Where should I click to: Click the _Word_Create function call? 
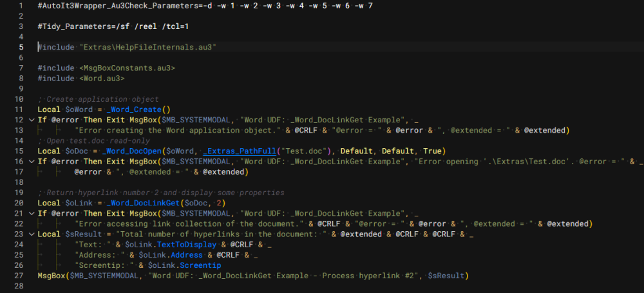(x=134, y=109)
